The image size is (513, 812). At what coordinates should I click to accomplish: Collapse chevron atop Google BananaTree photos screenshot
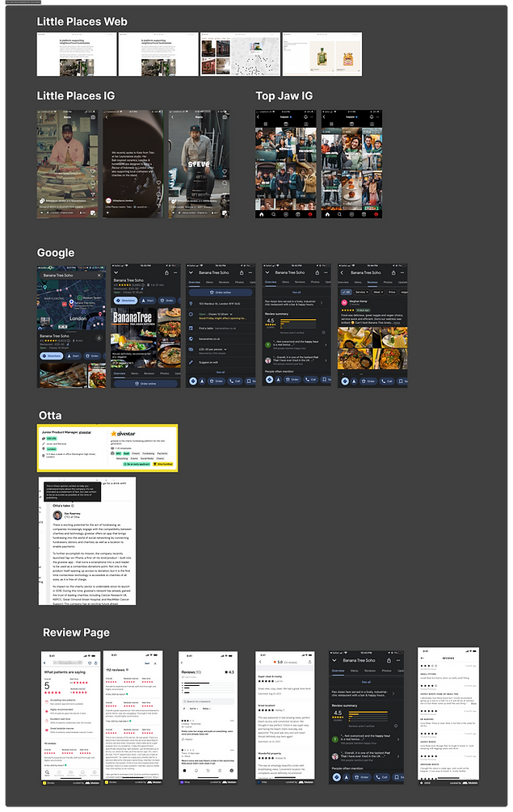(116, 272)
